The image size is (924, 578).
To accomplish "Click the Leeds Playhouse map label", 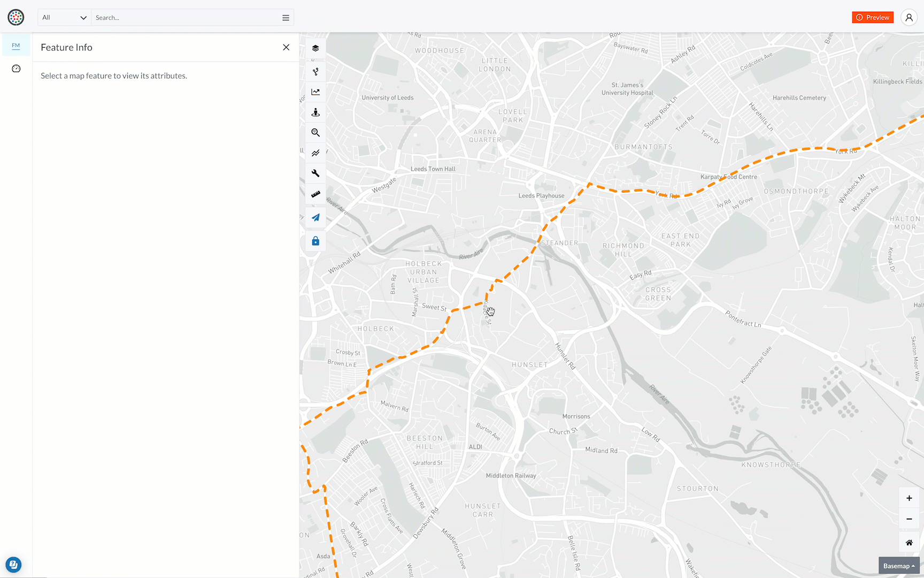I will [x=541, y=196].
